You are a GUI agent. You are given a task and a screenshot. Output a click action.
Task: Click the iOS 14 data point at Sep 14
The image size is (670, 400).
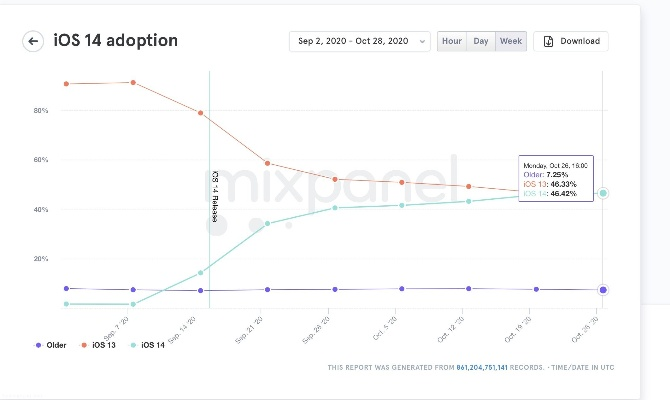(201, 272)
